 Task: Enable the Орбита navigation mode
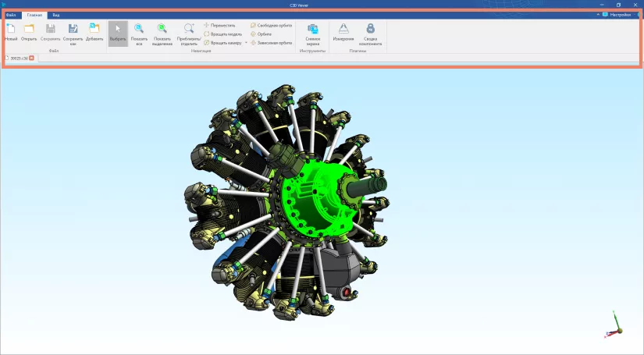click(262, 34)
